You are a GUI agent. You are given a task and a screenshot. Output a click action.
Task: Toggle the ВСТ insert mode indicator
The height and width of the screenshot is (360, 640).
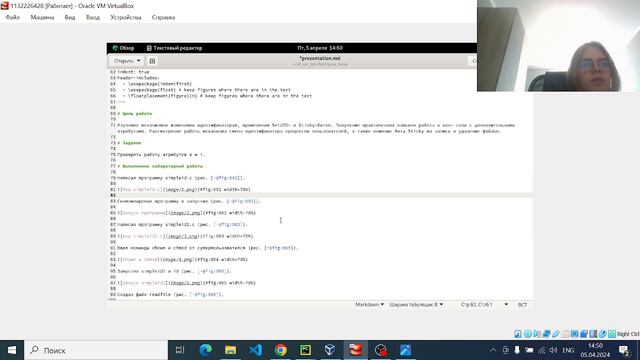pyautogui.click(x=522, y=304)
